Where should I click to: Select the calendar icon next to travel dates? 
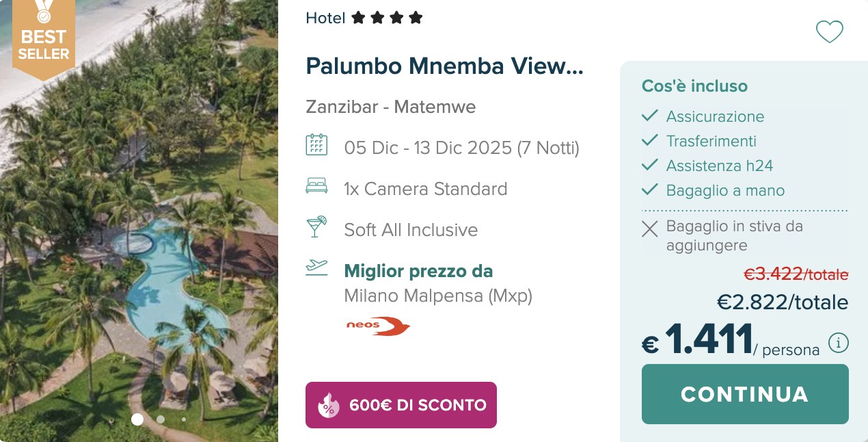point(316,146)
